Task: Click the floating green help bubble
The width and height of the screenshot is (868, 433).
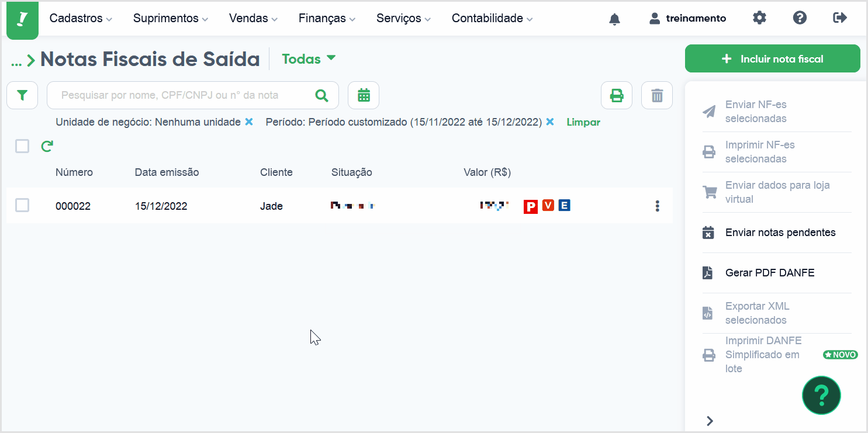Action: [821, 396]
